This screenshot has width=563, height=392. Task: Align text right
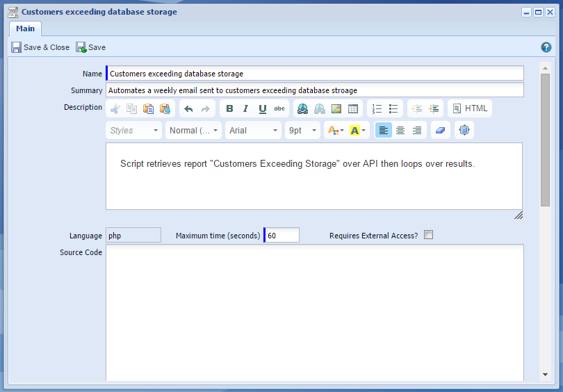(417, 130)
